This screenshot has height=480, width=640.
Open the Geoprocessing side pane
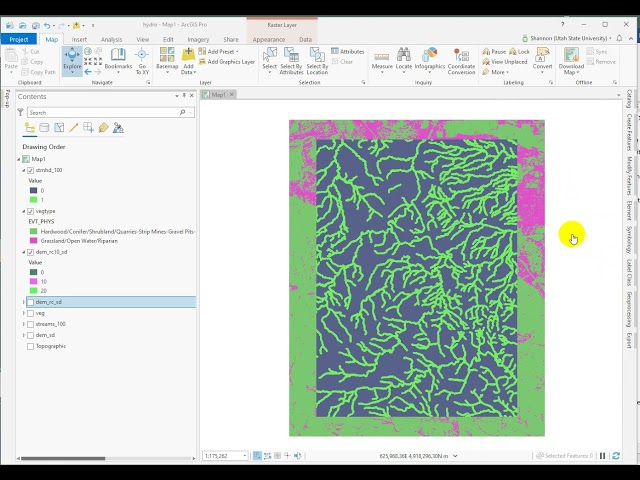pyautogui.click(x=629, y=309)
